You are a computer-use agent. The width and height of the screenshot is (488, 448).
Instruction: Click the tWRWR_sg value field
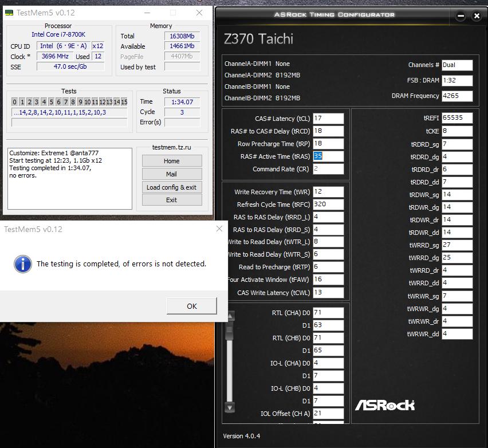click(x=457, y=296)
